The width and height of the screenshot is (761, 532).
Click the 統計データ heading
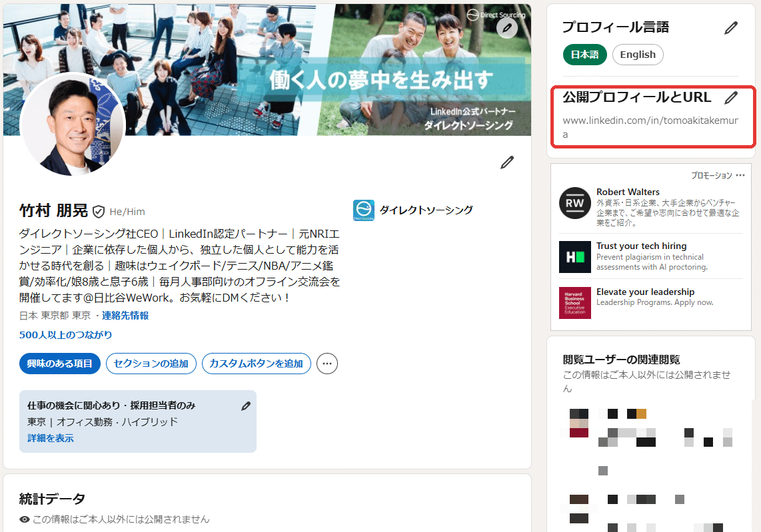click(x=53, y=499)
